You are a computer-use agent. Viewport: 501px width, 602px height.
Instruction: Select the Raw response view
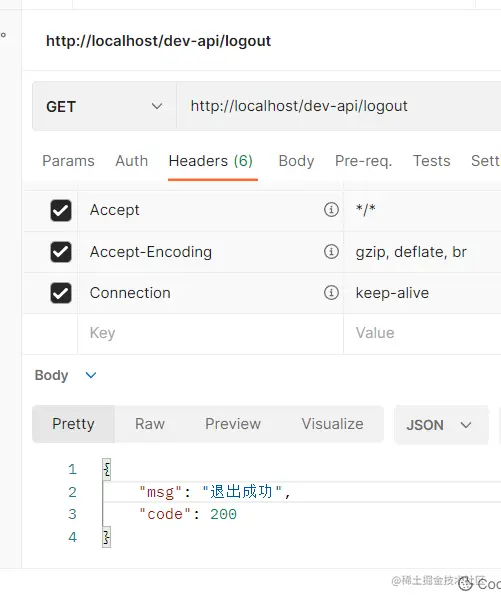point(150,424)
